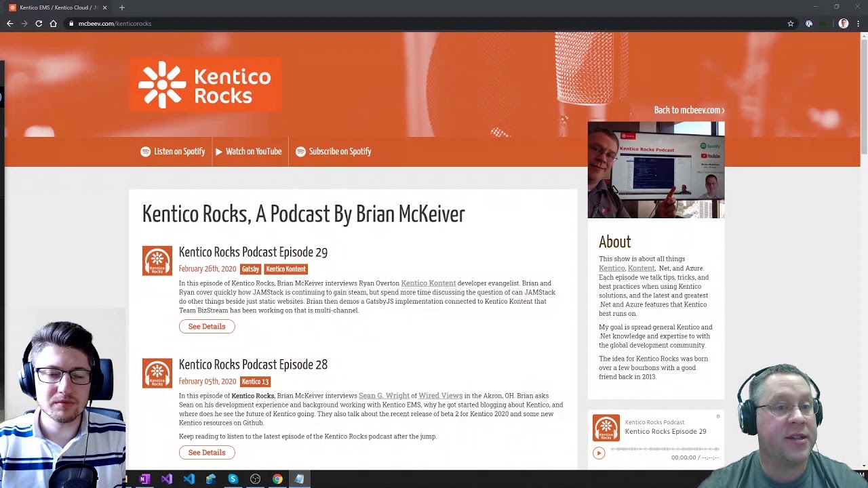Open Skype from taskbar
Screen dimensions: 868x488
[233, 479]
